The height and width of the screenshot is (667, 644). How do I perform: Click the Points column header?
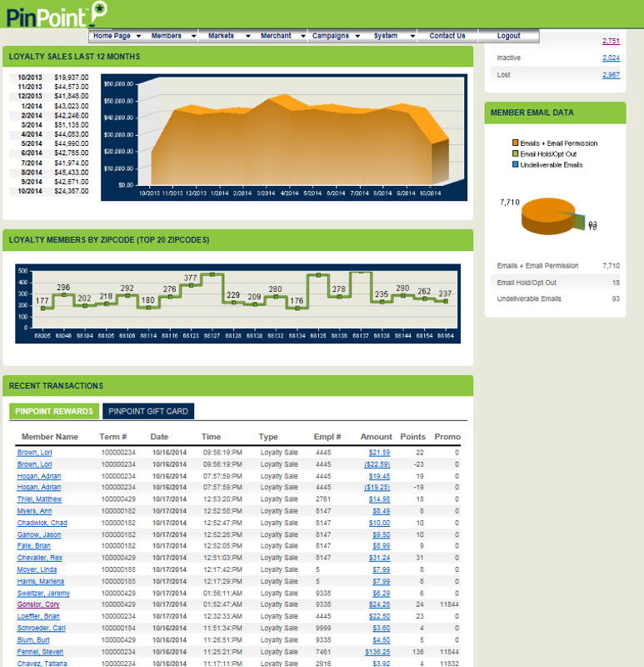coord(412,437)
